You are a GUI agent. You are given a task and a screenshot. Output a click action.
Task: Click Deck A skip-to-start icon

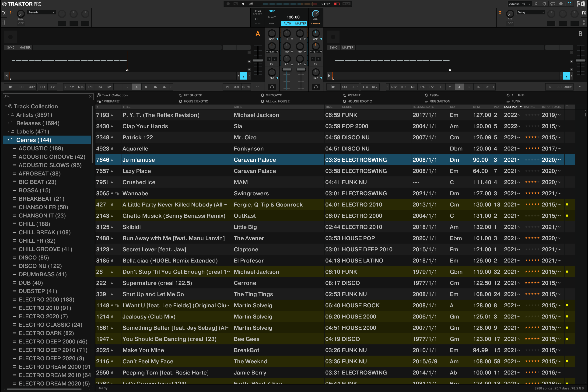(7, 76)
